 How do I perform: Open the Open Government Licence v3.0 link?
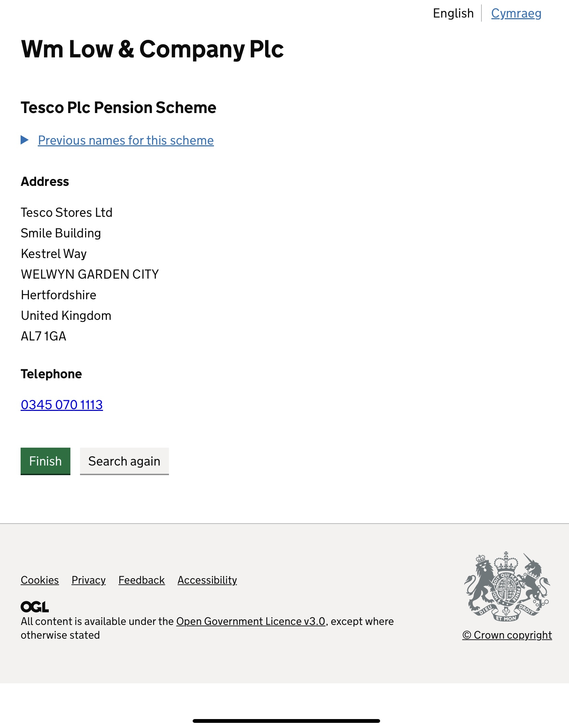coord(251,621)
